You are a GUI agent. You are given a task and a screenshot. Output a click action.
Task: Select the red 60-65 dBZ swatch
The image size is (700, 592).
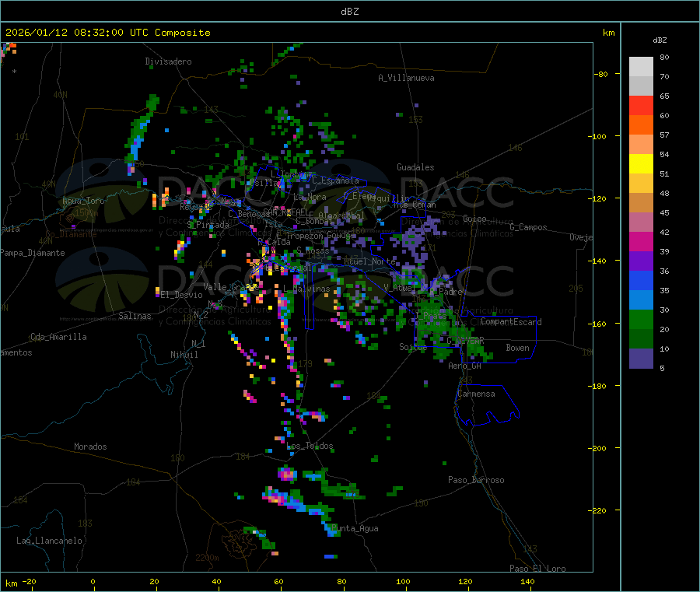[641, 106]
